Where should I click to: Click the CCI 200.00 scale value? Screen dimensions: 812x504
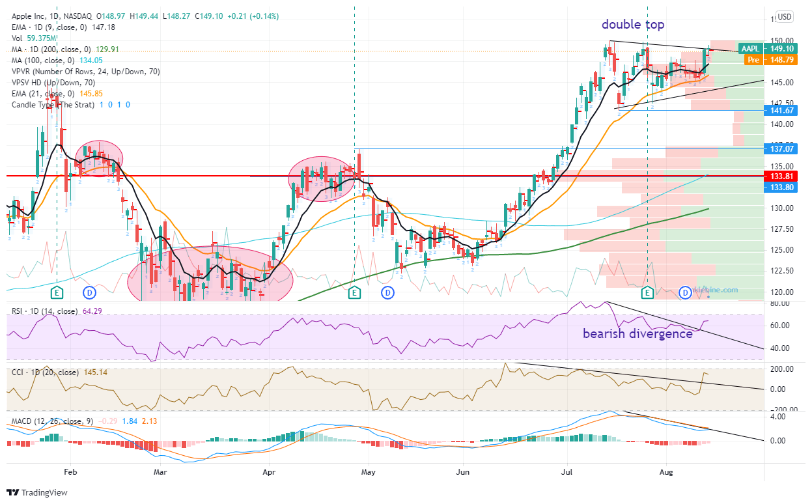click(781, 369)
